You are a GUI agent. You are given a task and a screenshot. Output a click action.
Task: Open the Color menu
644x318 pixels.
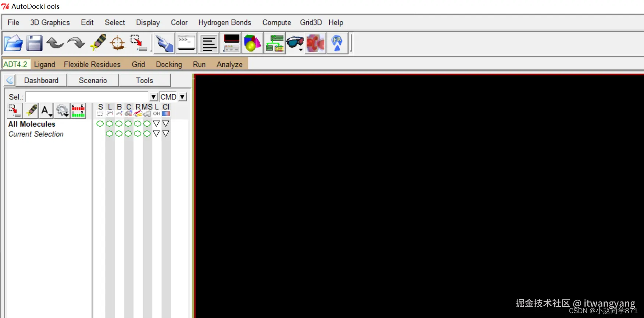pyautogui.click(x=179, y=22)
